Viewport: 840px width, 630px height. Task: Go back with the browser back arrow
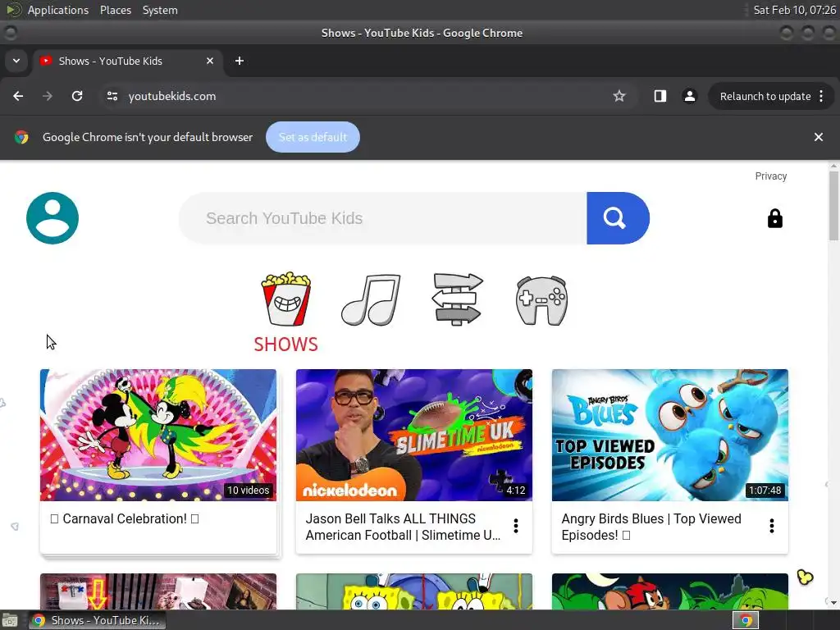pos(18,96)
